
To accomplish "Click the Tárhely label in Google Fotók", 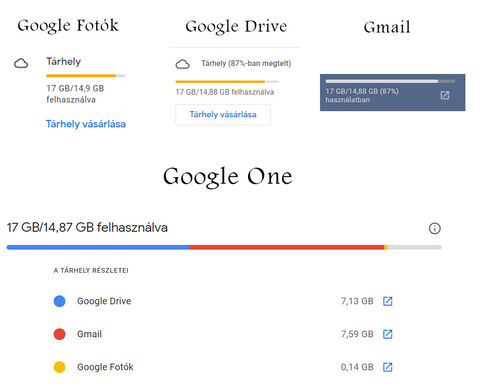I will pos(63,62).
